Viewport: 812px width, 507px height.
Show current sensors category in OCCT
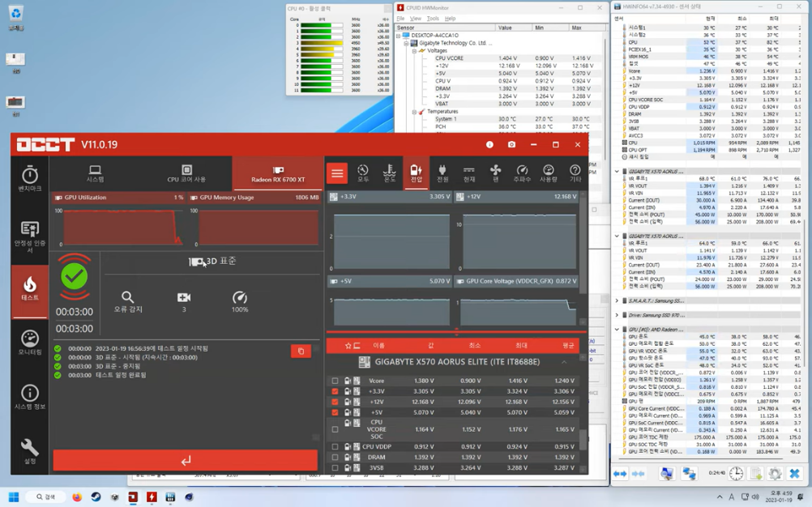coord(468,173)
